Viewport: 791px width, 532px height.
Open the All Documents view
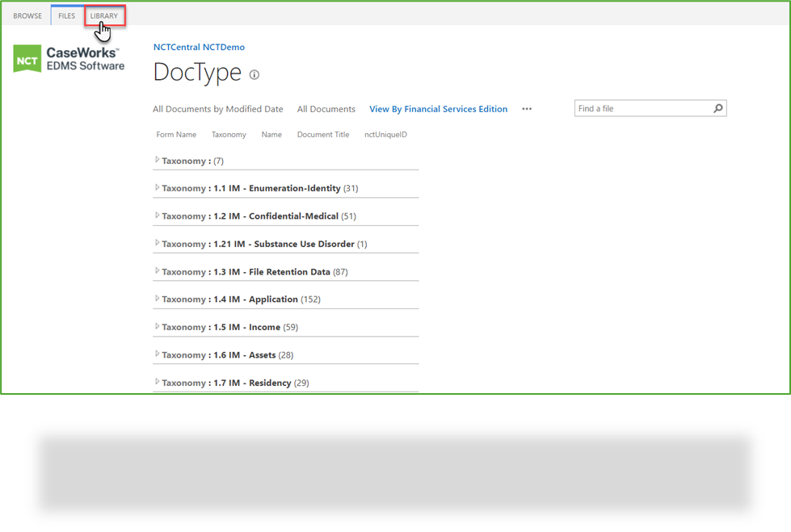326,108
